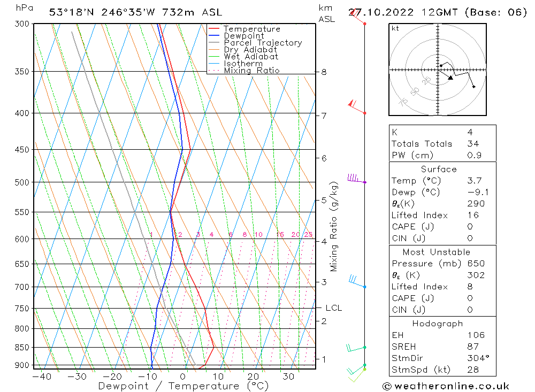
Task: Click the surface Temp (°C) value 3.7
Action: tap(474, 180)
